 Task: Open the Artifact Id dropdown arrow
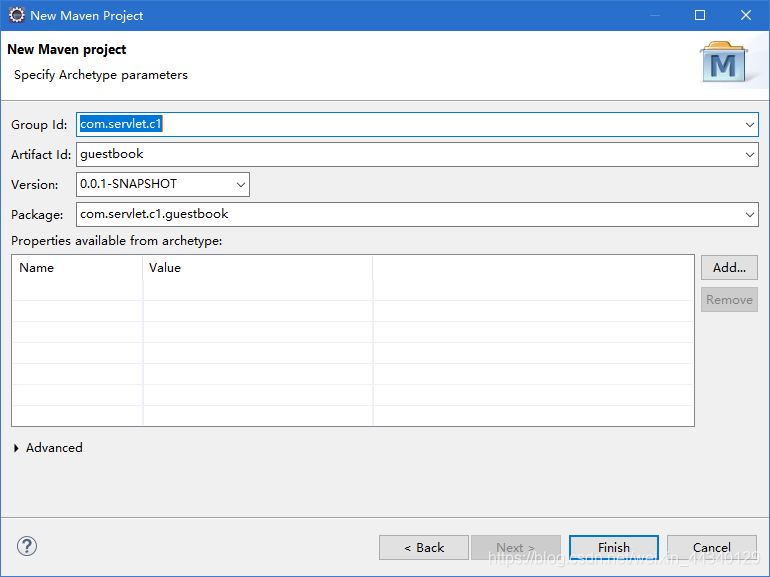coord(749,155)
